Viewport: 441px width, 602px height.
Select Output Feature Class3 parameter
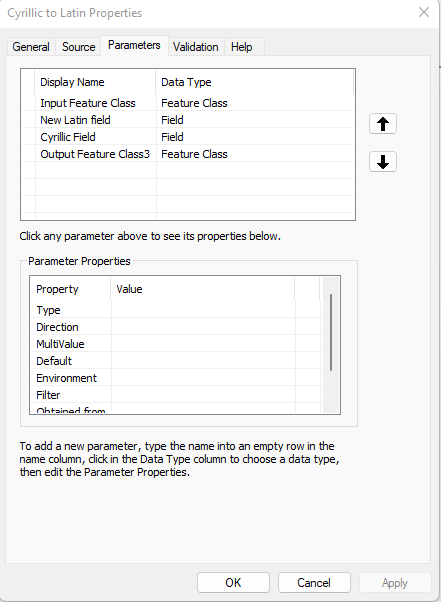[x=95, y=154]
